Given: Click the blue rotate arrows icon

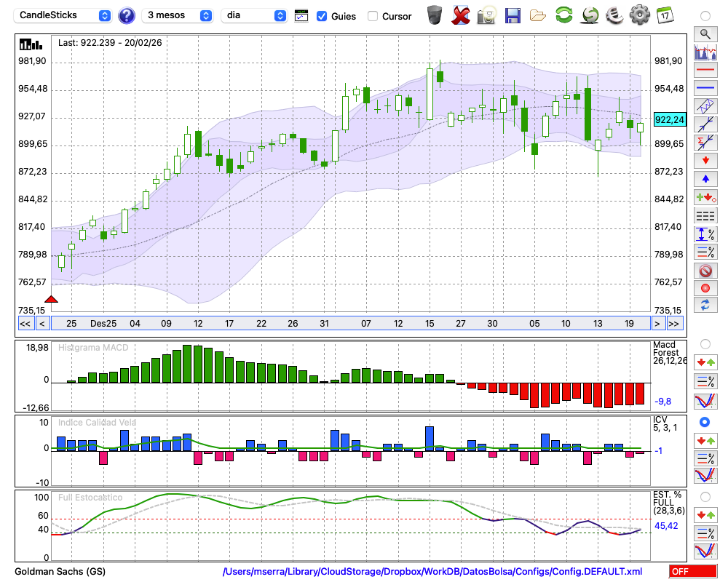Looking at the screenshot, I should 705,306.
